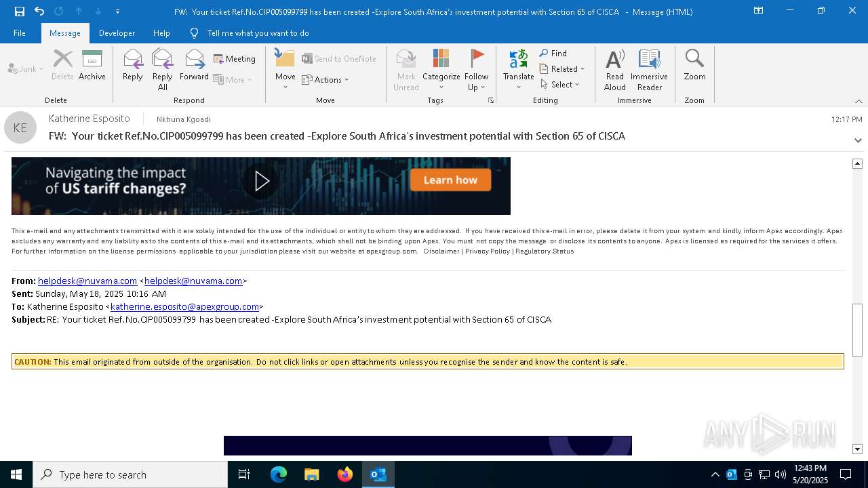Click the recipient name Nkhuna Kgoadi

coord(184,119)
